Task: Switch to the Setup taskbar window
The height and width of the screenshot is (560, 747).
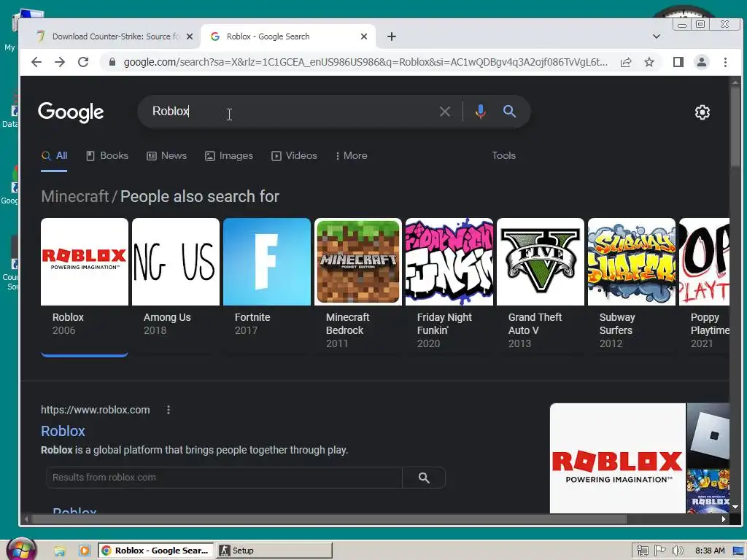Action: pos(274,551)
